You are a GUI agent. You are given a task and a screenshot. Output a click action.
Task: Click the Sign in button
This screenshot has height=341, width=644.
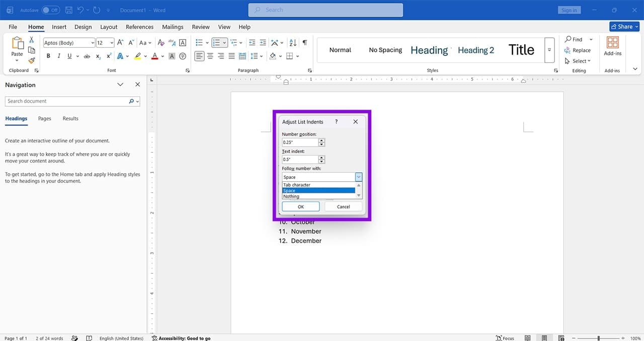(x=569, y=10)
